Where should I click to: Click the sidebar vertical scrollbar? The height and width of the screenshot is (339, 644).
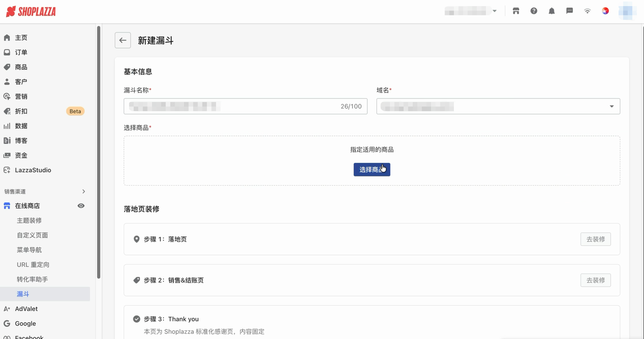(99, 152)
